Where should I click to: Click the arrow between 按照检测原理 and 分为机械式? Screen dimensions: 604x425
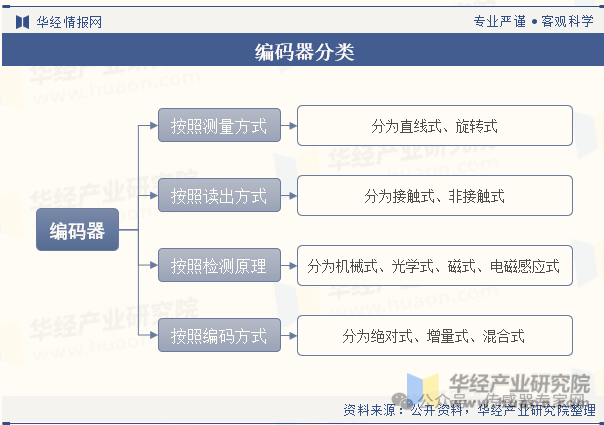[x=288, y=266]
